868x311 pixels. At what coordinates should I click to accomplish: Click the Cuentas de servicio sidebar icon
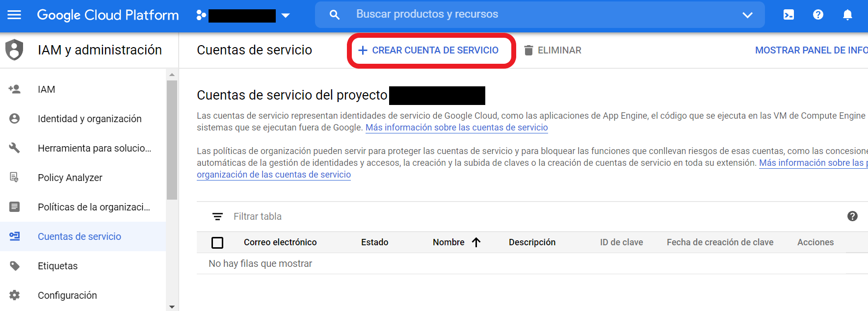tap(15, 236)
